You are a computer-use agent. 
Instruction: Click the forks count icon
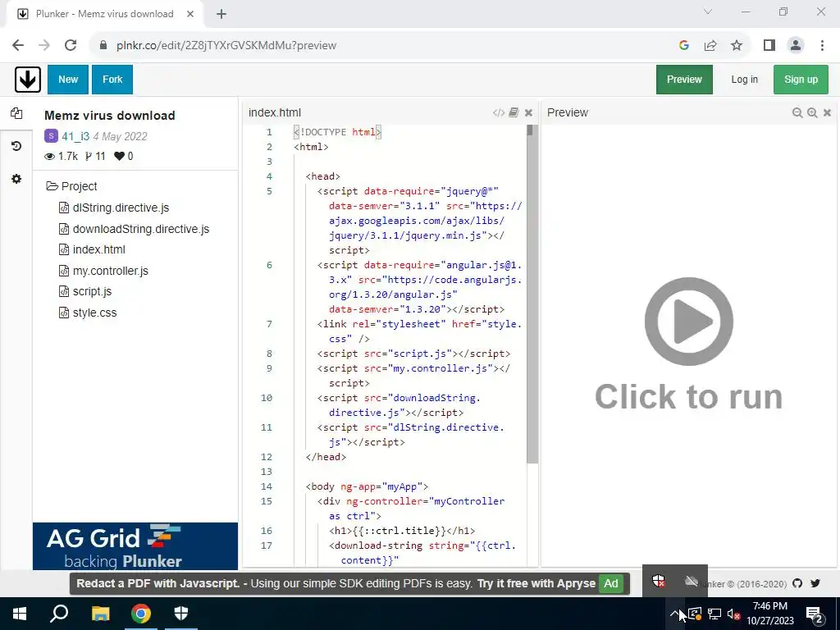(89, 157)
